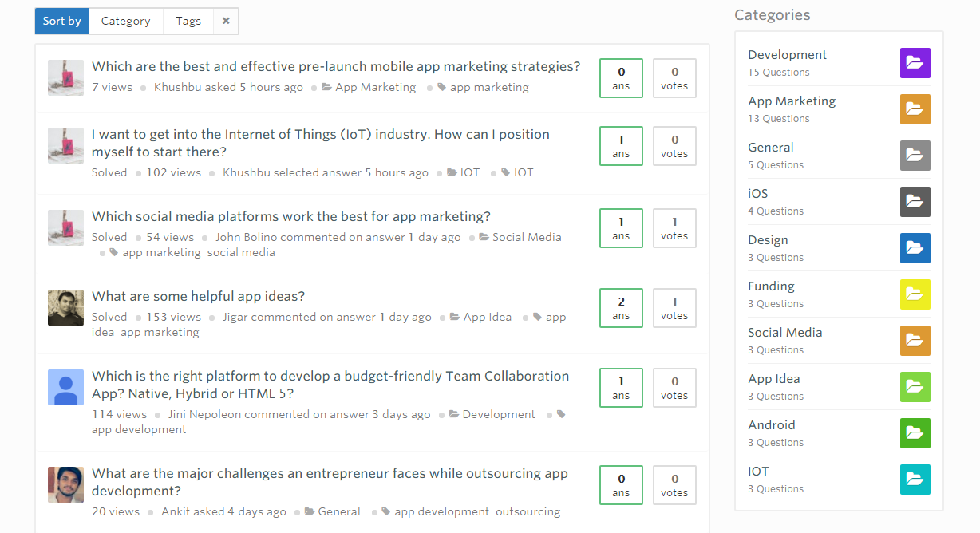
Task: Open question about helpful app ideas
Action: (198, 296)
